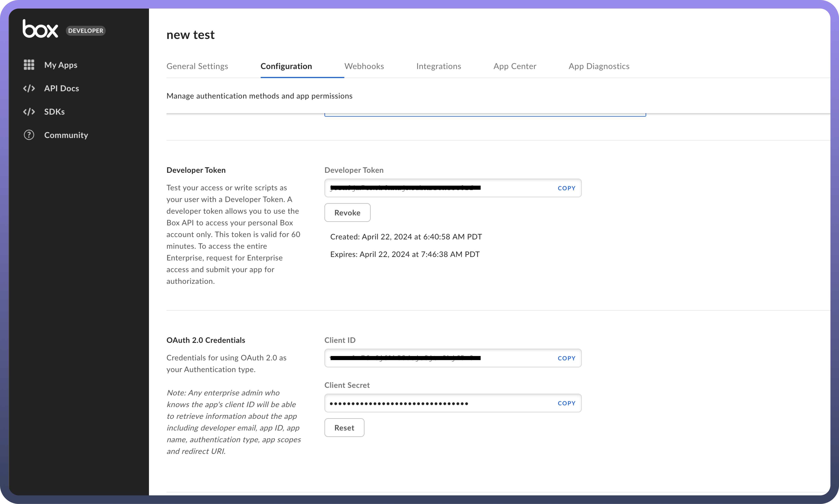839x504 pixels.
Task: Click the API Docs code icon
Action: pos(29,88)
